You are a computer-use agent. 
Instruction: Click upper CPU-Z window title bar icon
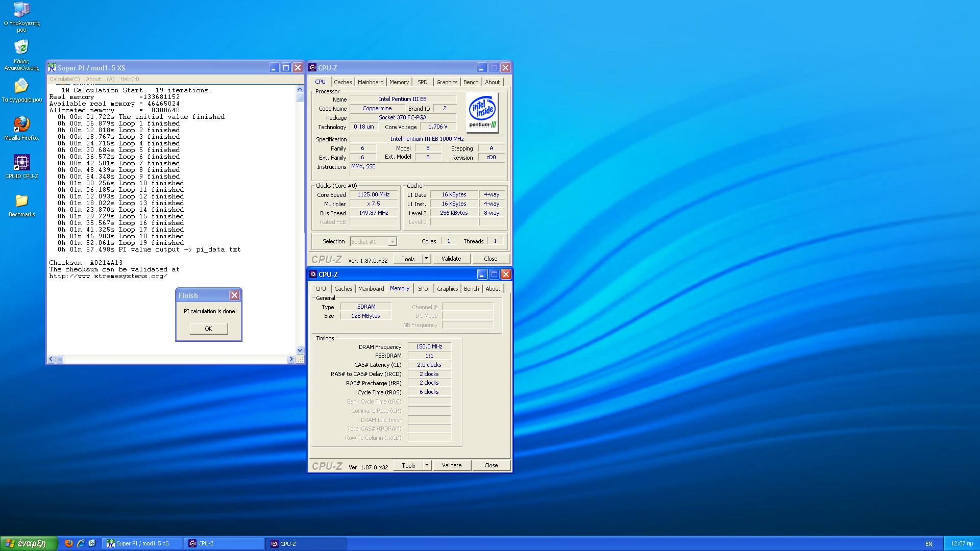tap(312, 67)
